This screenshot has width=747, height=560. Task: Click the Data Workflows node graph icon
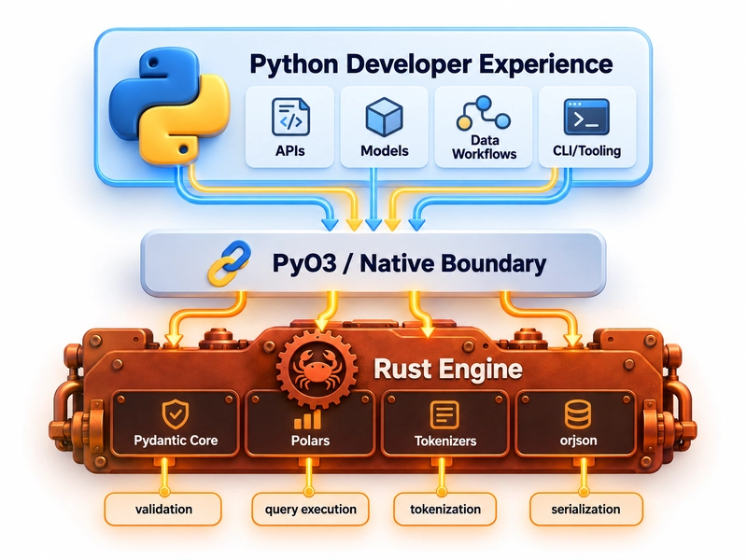(484, 113)
